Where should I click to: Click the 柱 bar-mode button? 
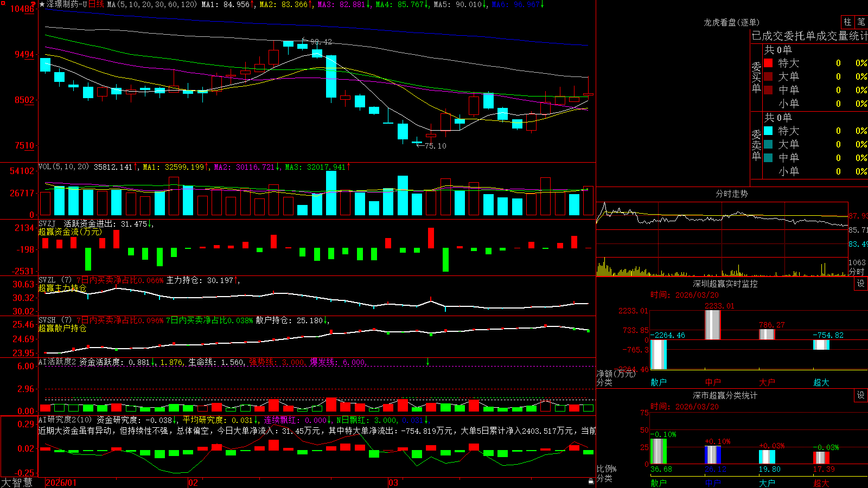847,22
